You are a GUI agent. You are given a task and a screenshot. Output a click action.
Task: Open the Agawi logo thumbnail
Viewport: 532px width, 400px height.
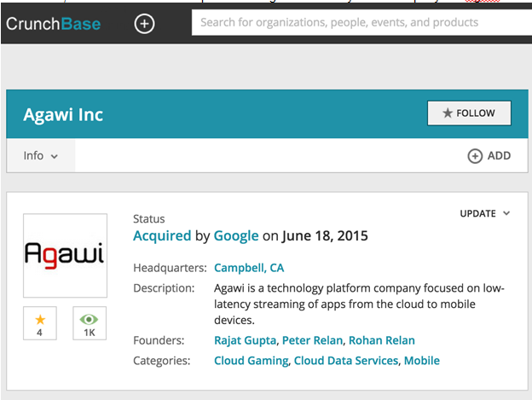[x=65, y=256]
